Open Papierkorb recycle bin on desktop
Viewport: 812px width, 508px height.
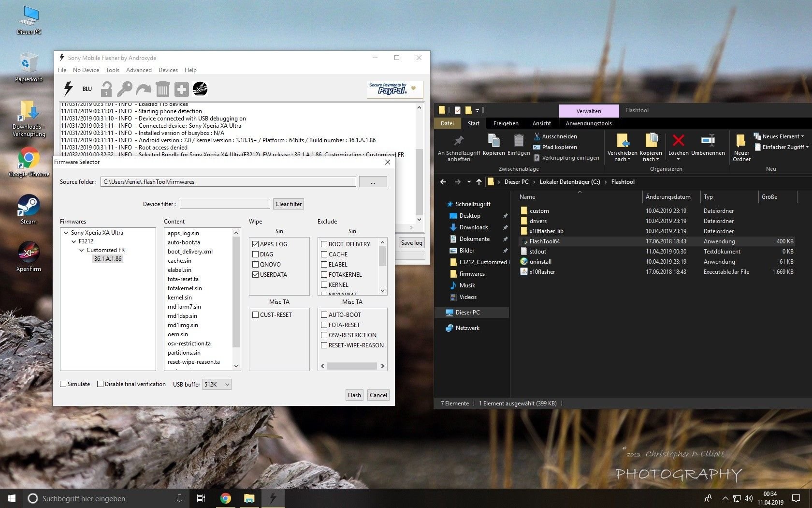(29, 67)
